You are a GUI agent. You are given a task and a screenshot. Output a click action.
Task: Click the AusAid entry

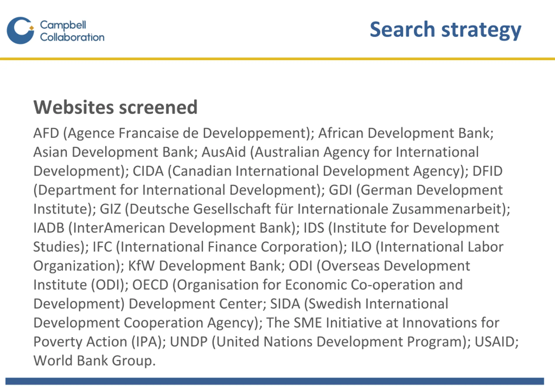[x=224, y=152]
